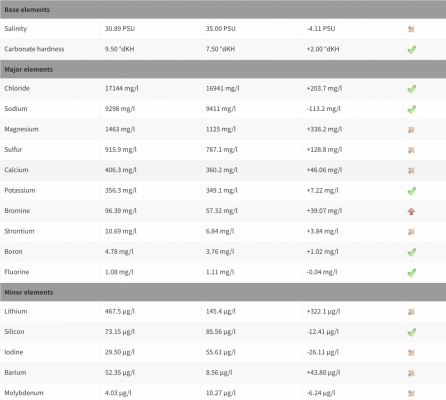This screenshot has height=400, width=446.
Task: Click the Sulfur reference value 787.1 mg/l
Action: [x=221, y=150]
